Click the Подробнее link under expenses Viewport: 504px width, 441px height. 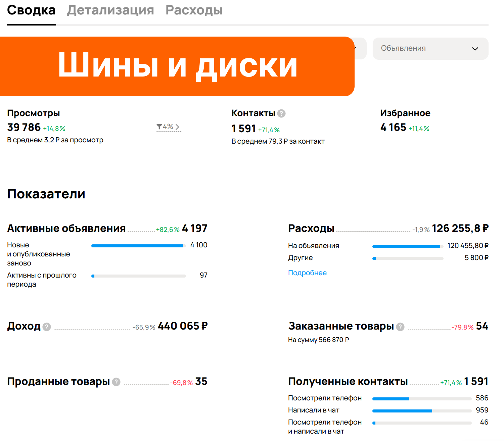307,273
